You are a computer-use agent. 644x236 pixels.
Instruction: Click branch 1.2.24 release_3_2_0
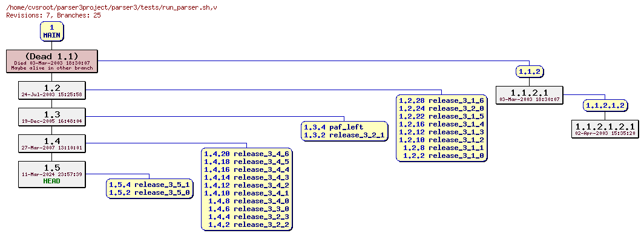[x=441, y=108]
